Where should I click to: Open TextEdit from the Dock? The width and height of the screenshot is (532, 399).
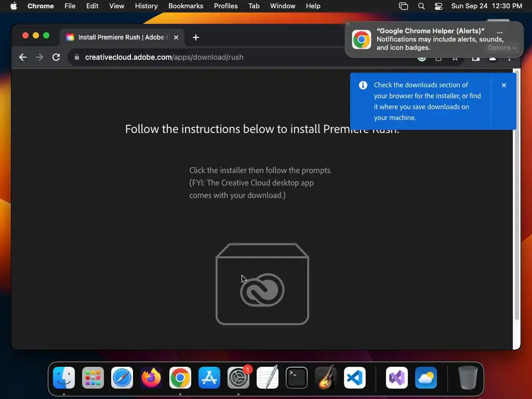268,378
